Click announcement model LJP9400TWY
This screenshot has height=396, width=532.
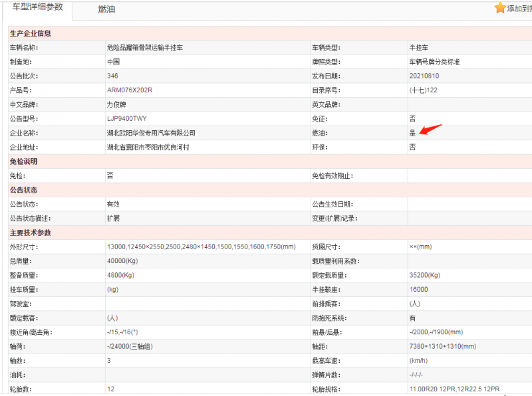point(128,119)
